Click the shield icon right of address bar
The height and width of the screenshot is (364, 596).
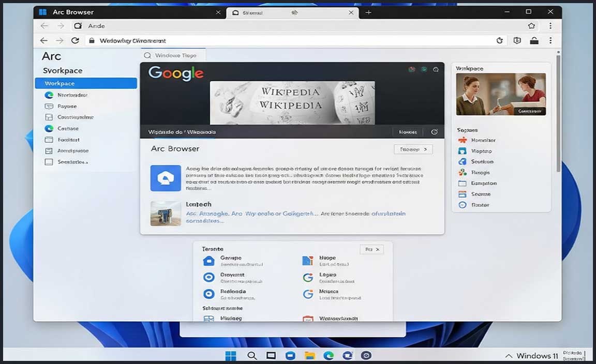pyautogui.click(x=517, y=41)
